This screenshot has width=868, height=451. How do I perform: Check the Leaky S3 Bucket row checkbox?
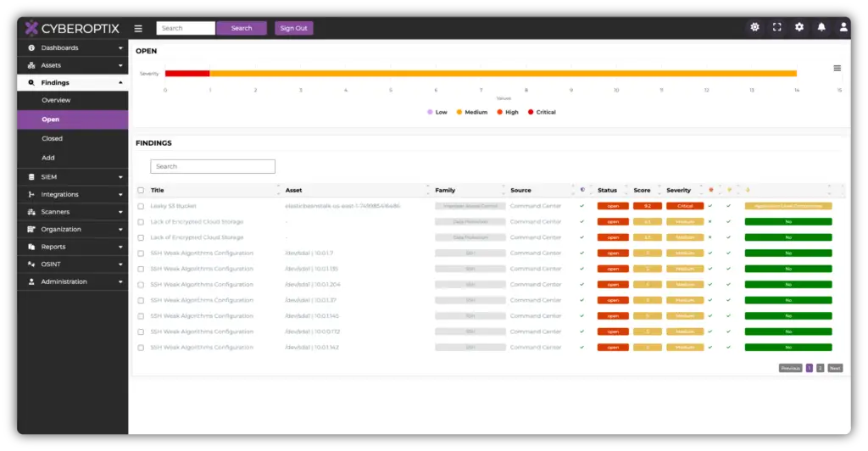(141, 206)
